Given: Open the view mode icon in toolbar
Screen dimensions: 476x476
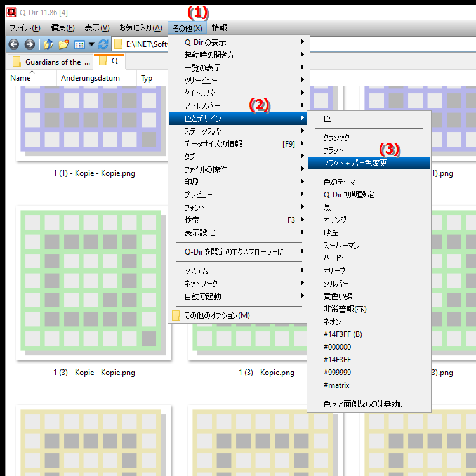Looking at the screenshot, I should 79,44.
